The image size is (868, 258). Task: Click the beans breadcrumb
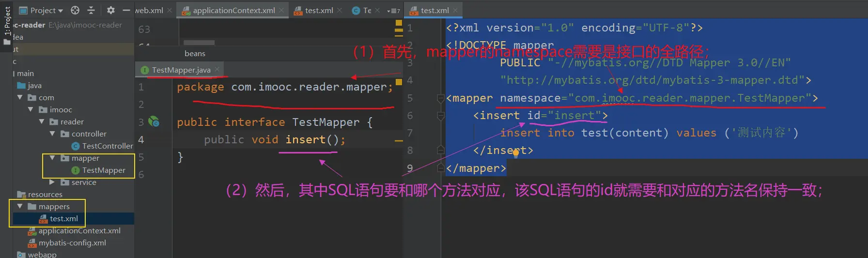click(x=195, y=54)
